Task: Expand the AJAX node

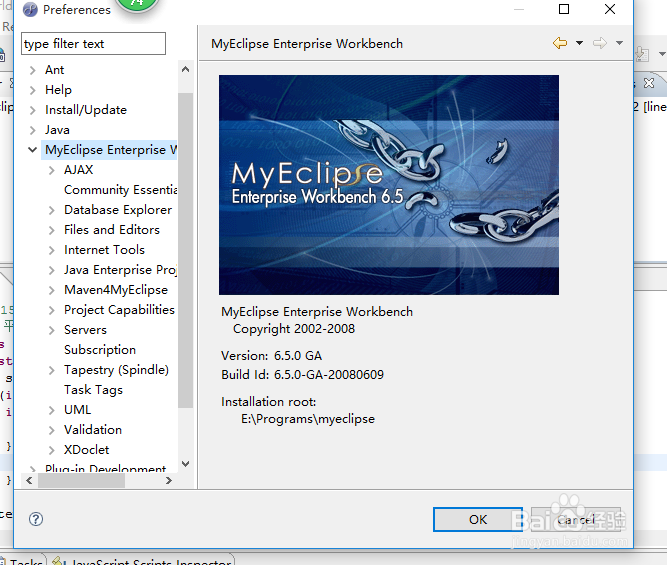Action: [x=51, y=170]
